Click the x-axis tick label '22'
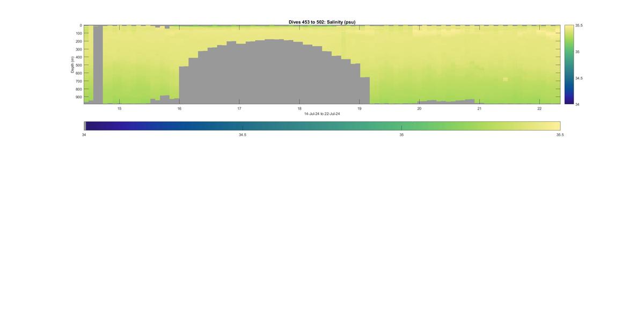Screen dimensions: 644x334 coord(539,108)
